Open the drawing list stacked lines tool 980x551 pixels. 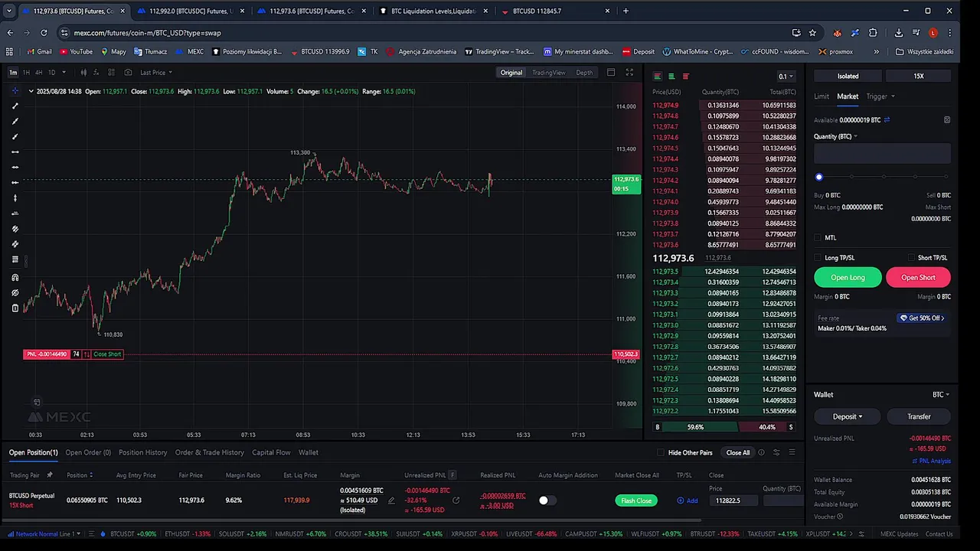click(x=15, y=259)
